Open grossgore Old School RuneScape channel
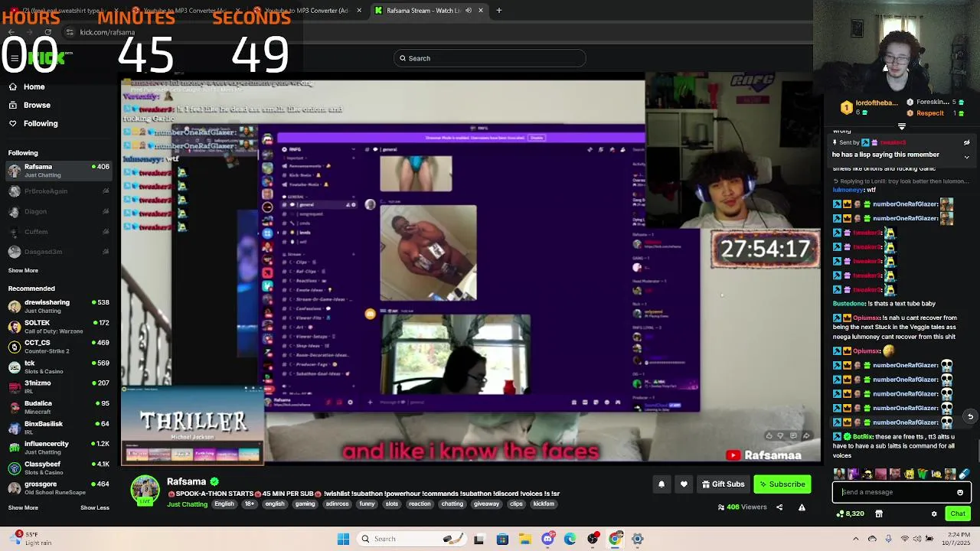Screen dimensions: 980x551 58,488
